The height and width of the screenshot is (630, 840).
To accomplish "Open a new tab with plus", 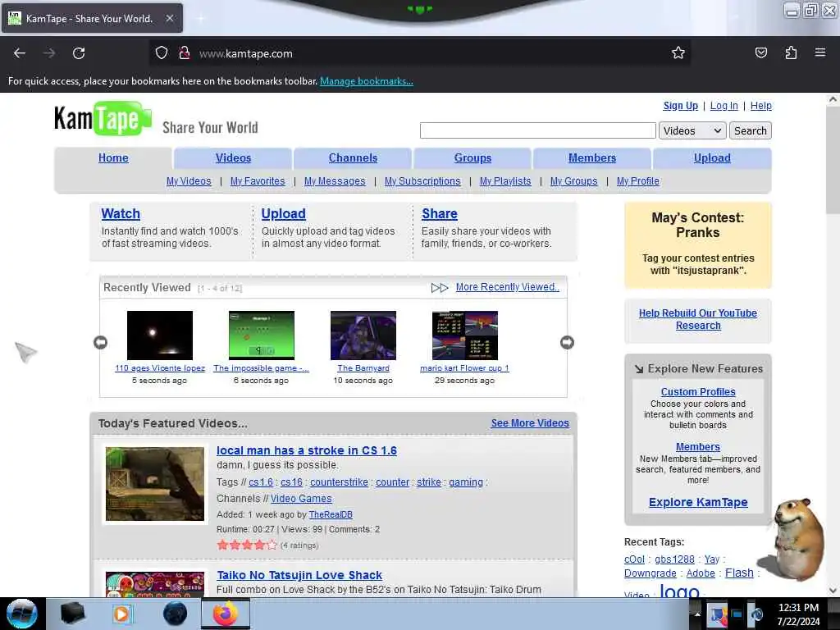I will tap(200, 18).
